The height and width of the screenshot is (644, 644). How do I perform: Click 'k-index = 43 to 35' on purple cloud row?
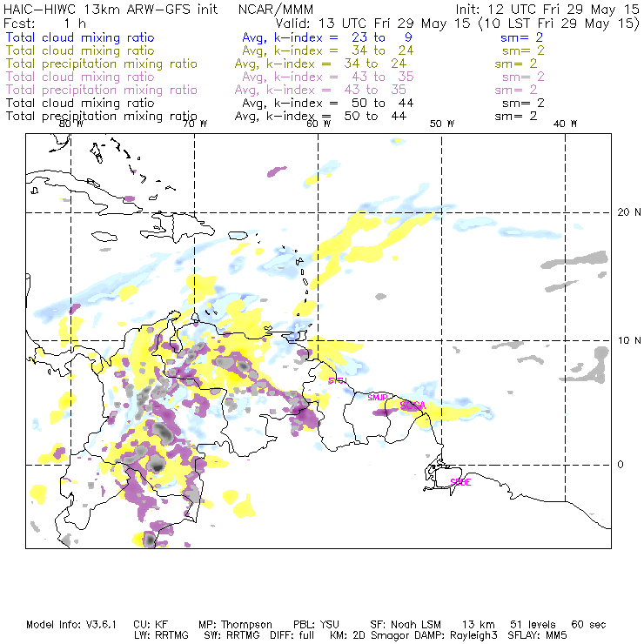[344, 77]
